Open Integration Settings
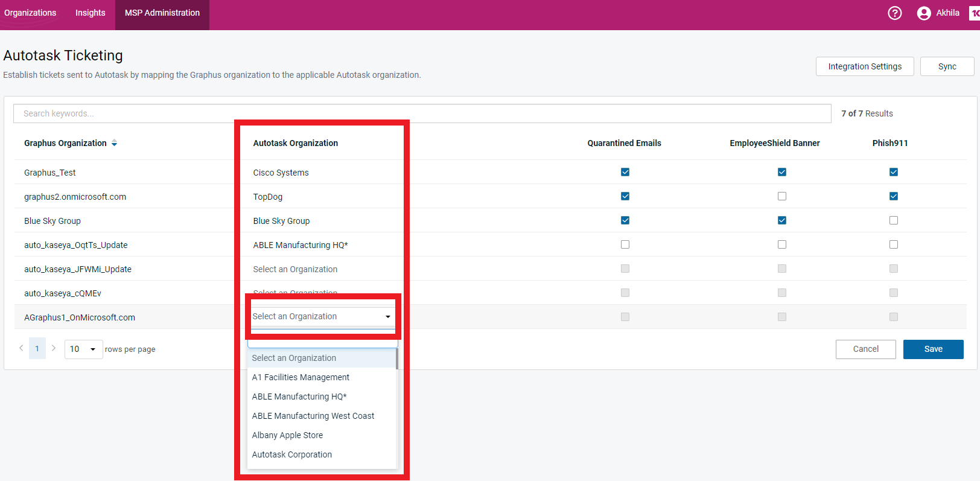This screenshot has height=481, width=980. point(865,66)
